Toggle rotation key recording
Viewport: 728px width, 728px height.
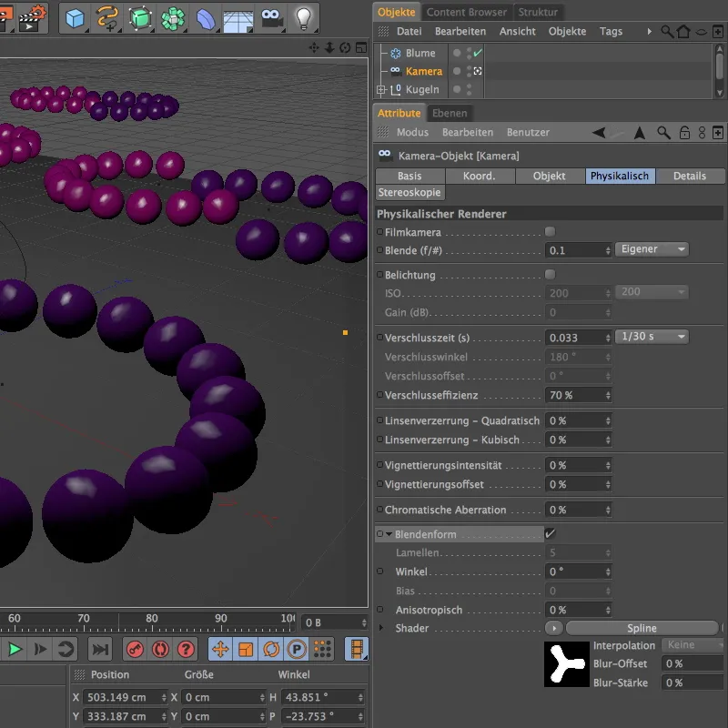coord(271,649)
